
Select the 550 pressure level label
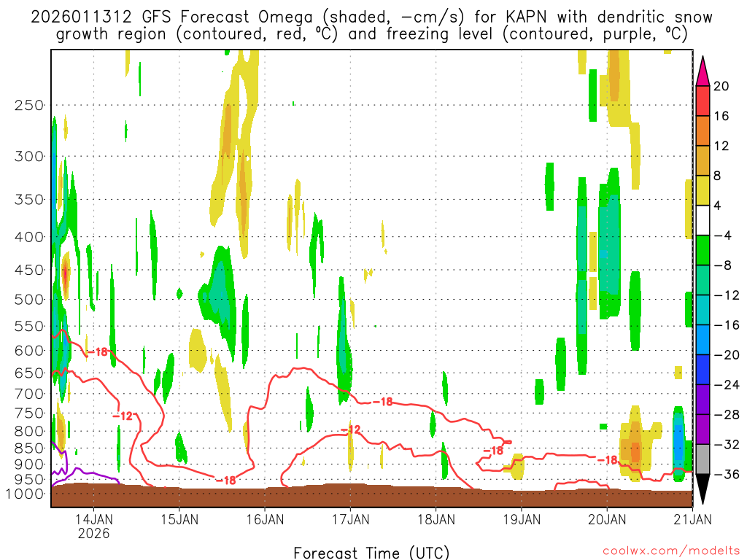pyautogui.click(x=29, y=326)
